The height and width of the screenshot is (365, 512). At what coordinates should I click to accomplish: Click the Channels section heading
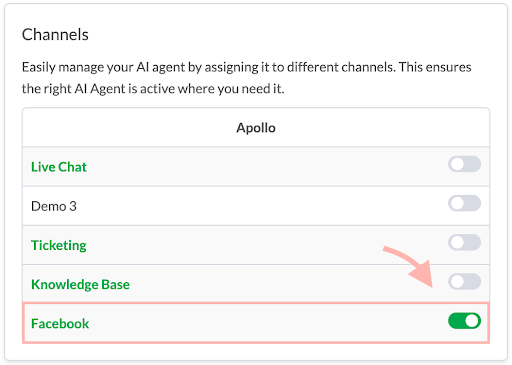point(55,34)
